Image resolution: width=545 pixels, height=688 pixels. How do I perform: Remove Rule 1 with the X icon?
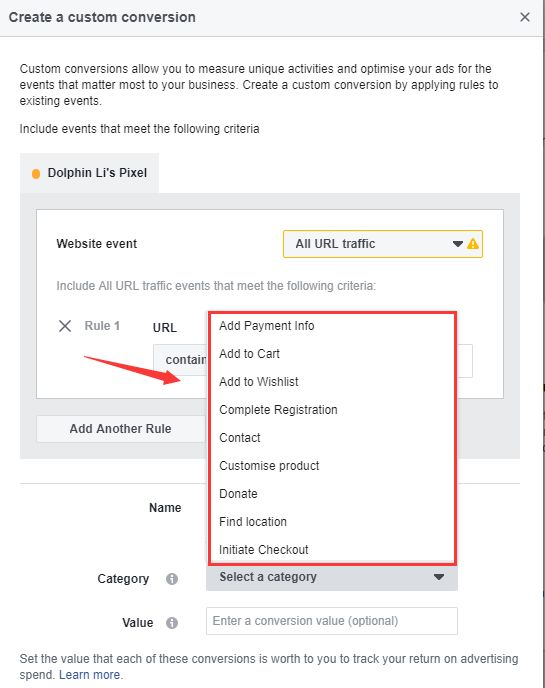tap(65, 326)
